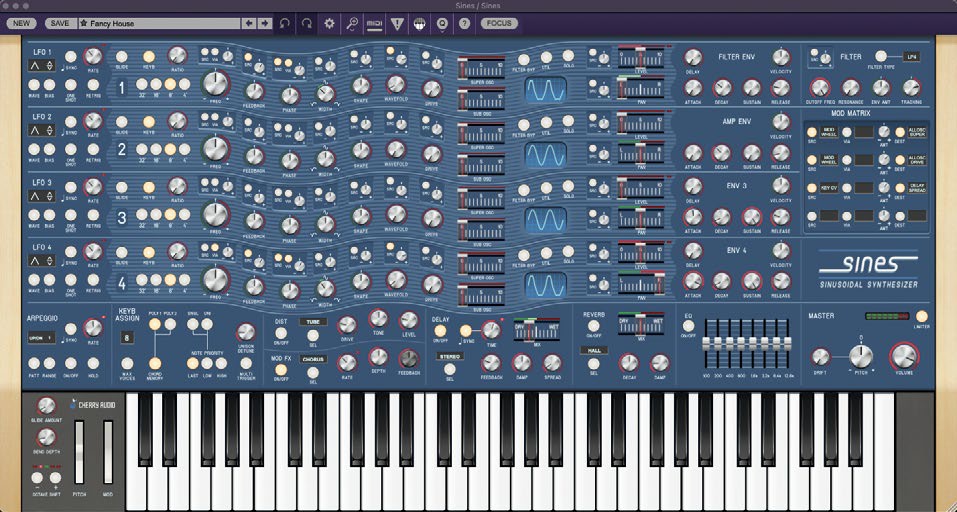Toggle the Delay Sync button
957x512 pixels.
[x=466, y=330]
